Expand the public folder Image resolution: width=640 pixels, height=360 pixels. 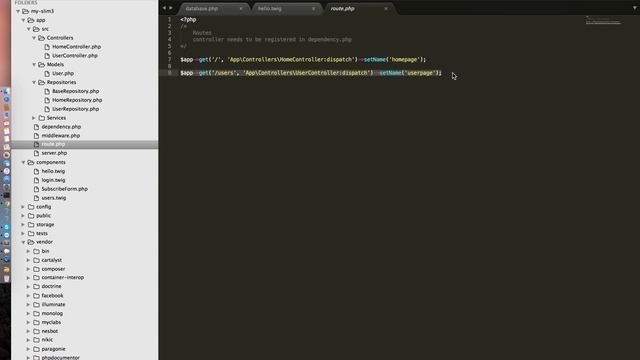pyautogui.click(x=23, y=216)
